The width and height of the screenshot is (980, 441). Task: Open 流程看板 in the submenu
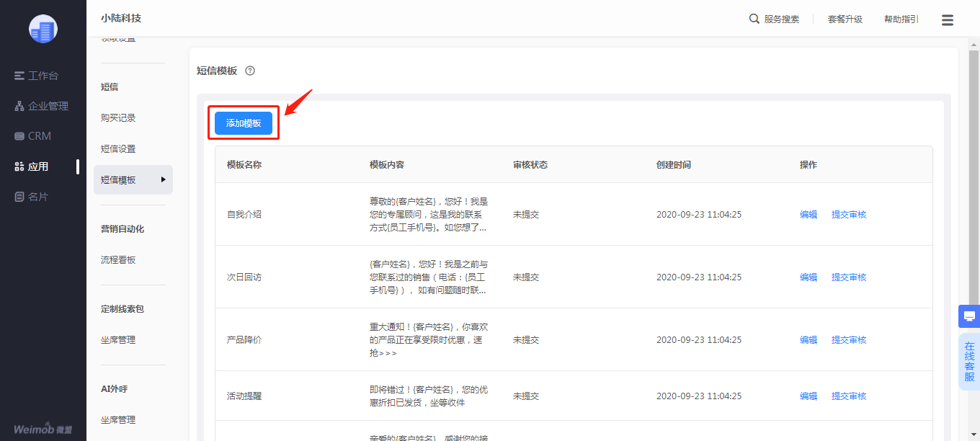click(118, 260)
